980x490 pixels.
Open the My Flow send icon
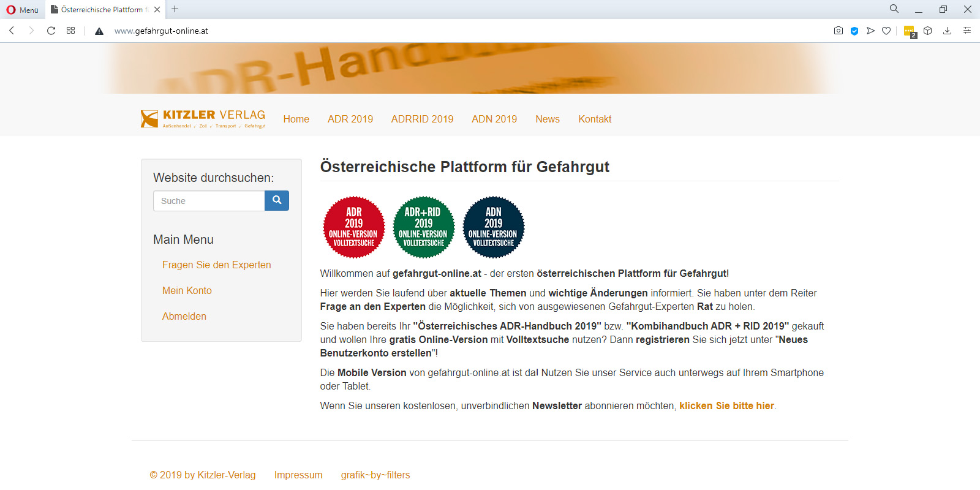(870, 31)
